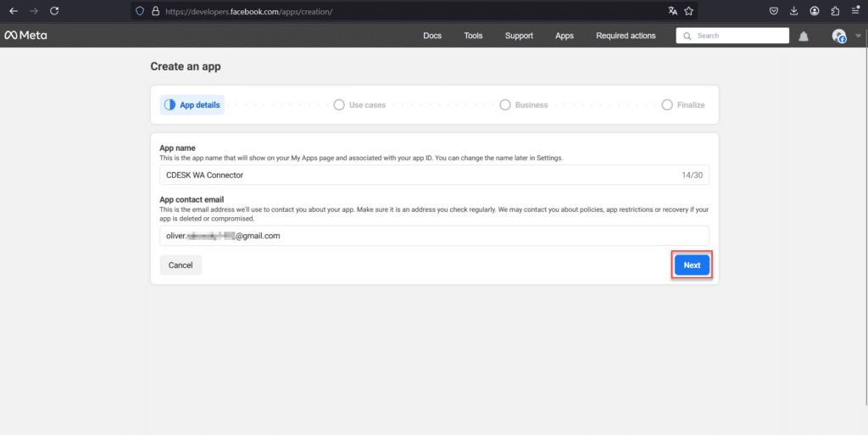Expand the profile dropdown arrow
This screenshot has height=435, width=868.
pyautogui.click(x=859, y=36)
